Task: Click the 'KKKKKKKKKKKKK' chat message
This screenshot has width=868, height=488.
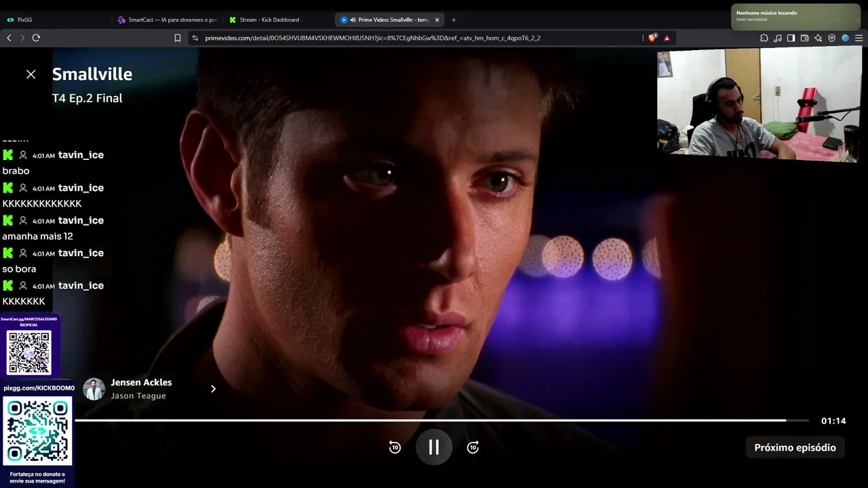Action: pos(42,203)
